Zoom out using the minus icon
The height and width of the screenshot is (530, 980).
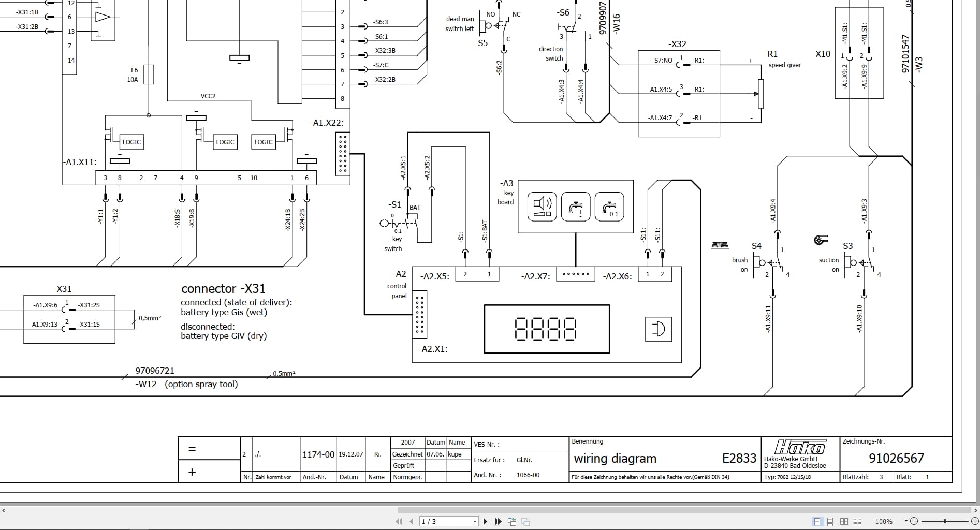tap(913, 522)
